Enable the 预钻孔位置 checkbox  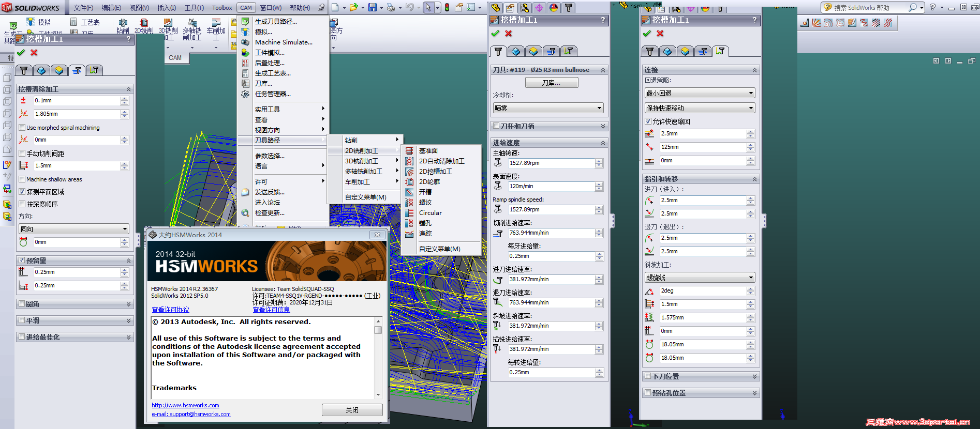[648, 393]
